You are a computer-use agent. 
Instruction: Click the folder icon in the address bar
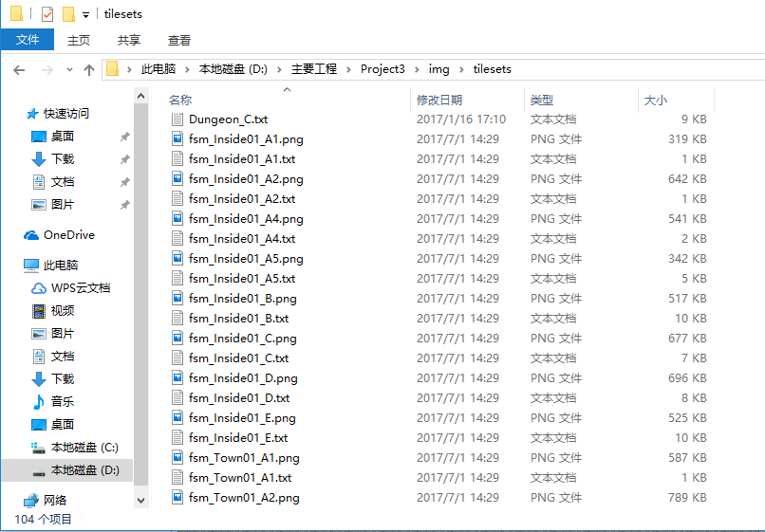tap(113, 69)
